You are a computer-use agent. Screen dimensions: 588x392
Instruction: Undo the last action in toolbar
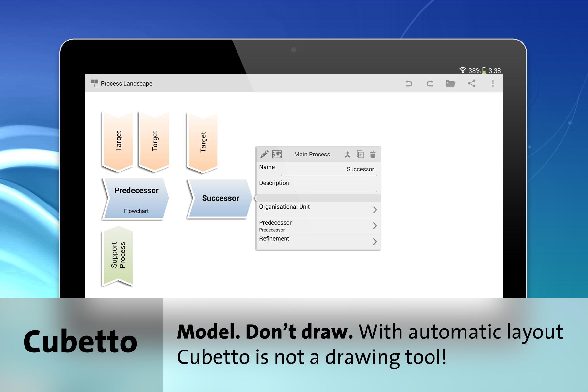pyautogui.click(x=409, y=84)
